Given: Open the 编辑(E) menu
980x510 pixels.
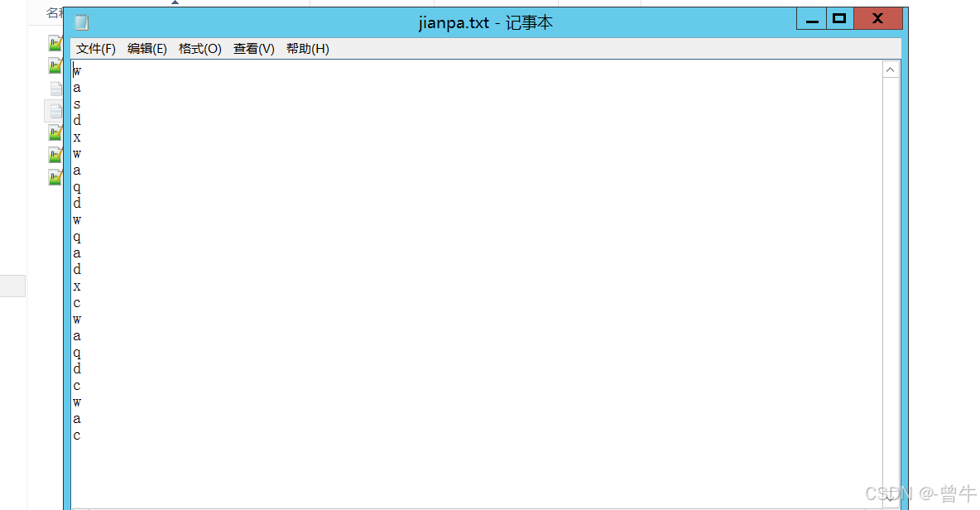Looking at the screenshot, I should point(147,49).
